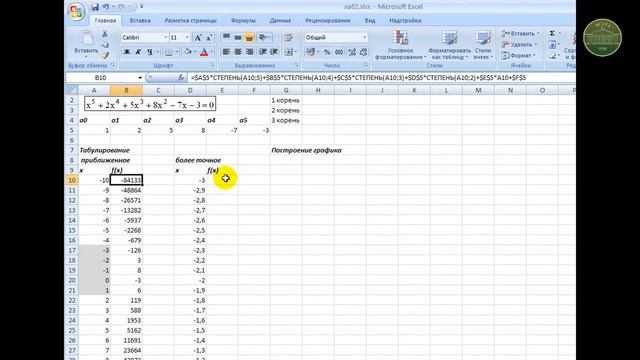This screenshot has height=360, width=640.
Task: Open the font size 11 dropdown
Action: tap(187, 38)
